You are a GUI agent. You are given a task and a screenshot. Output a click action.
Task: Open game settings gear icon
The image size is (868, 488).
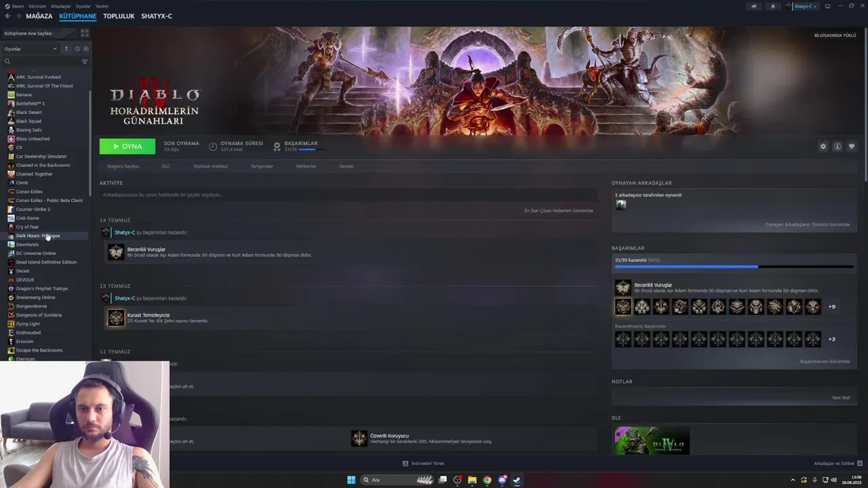pos(823,146)
